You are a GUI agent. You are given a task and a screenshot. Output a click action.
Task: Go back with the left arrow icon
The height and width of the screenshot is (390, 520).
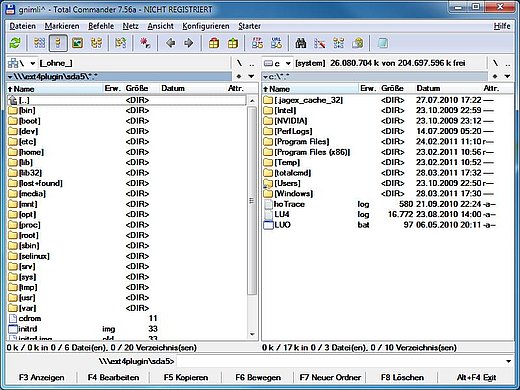click(x=171, y=43)
